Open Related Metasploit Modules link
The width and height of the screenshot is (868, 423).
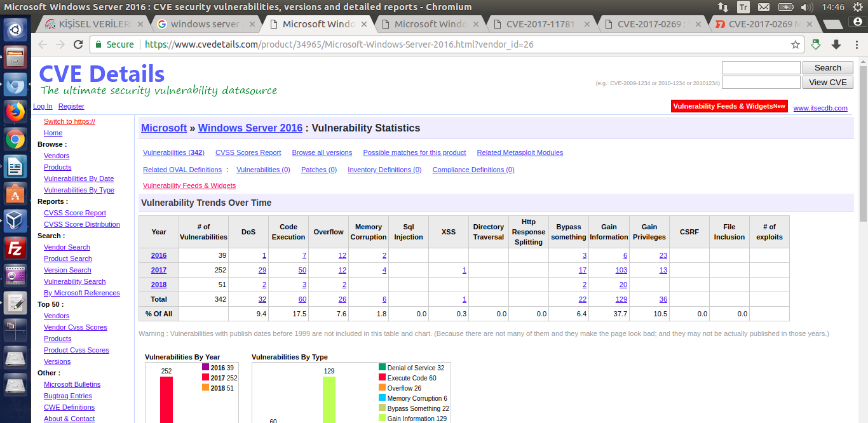pyautogui.click(x=520, y=152)
